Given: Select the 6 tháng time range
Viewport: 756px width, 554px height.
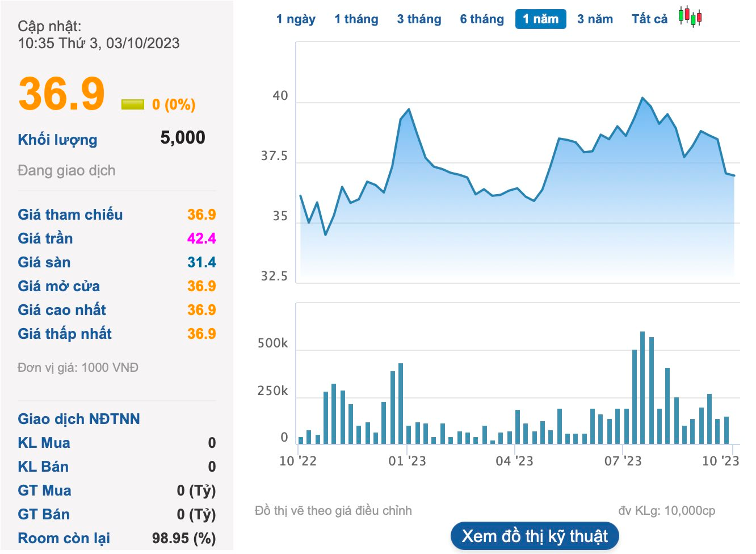Looking at the screenshot, I should point(482,19).
